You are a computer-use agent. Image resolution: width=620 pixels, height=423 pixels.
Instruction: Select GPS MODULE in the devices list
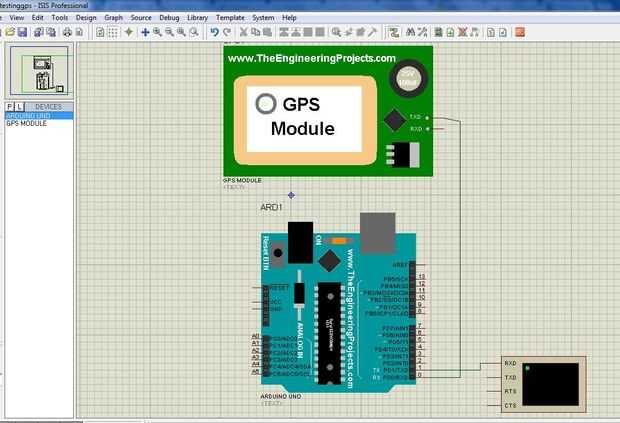[x=39, y=123]
